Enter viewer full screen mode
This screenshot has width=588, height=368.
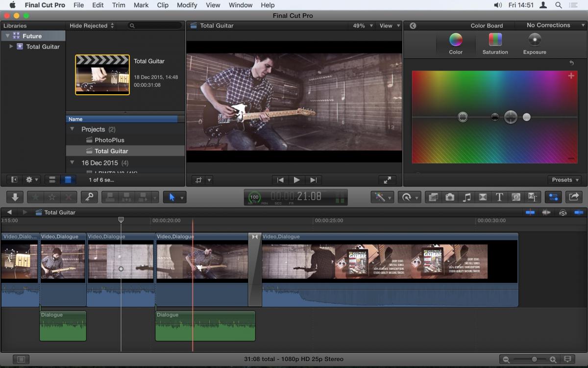pos(387,180)
